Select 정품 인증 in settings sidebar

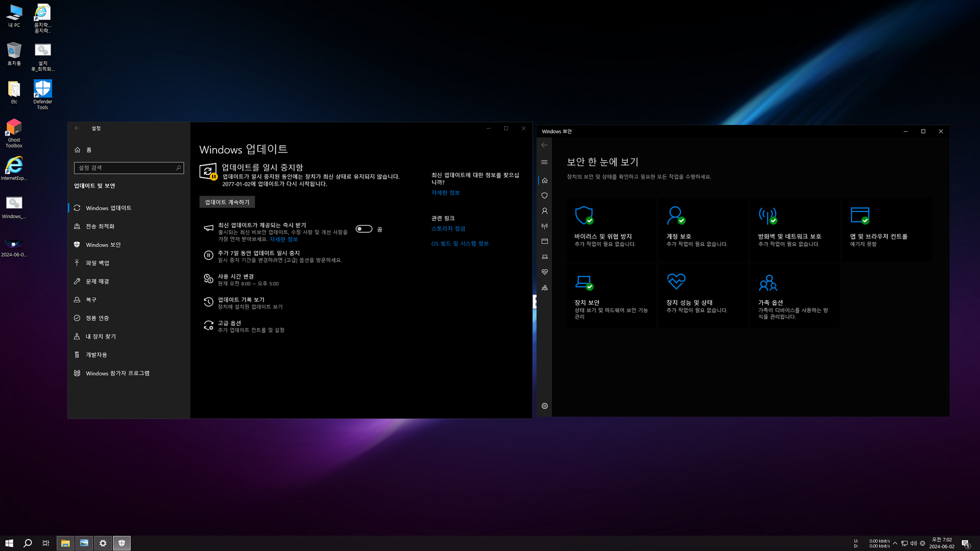(129, 318)
